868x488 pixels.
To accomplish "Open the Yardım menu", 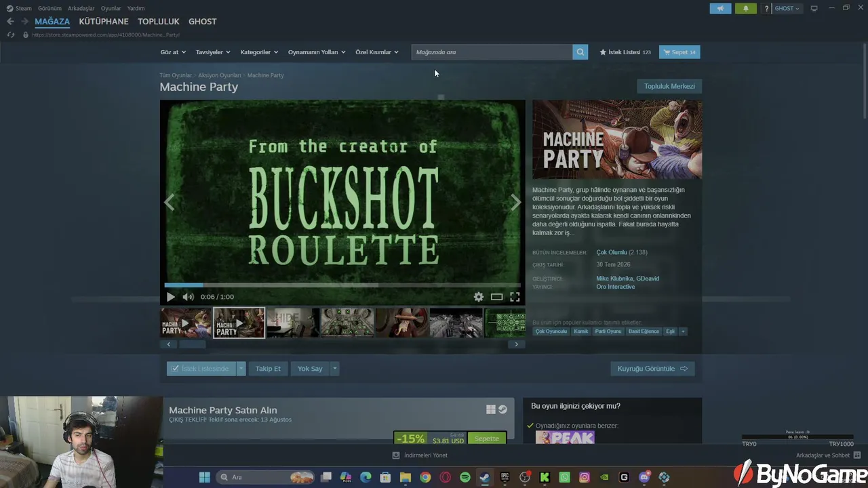I will click(136, 8).
